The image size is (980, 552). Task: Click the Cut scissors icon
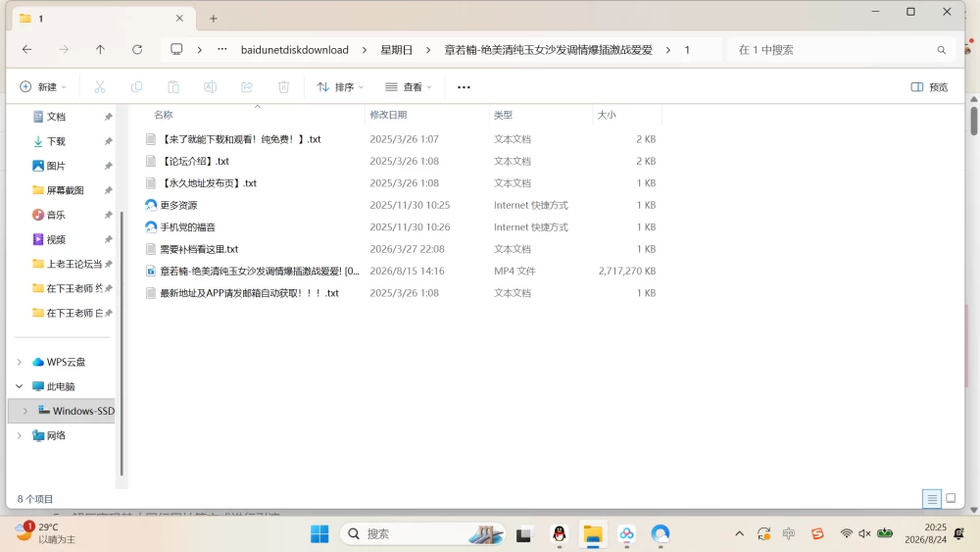100,87
